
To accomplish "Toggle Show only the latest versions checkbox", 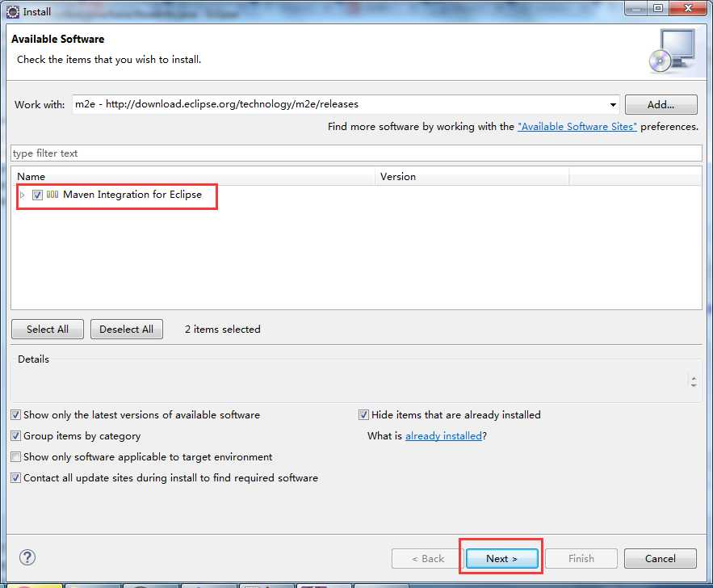I will (16, 414).
